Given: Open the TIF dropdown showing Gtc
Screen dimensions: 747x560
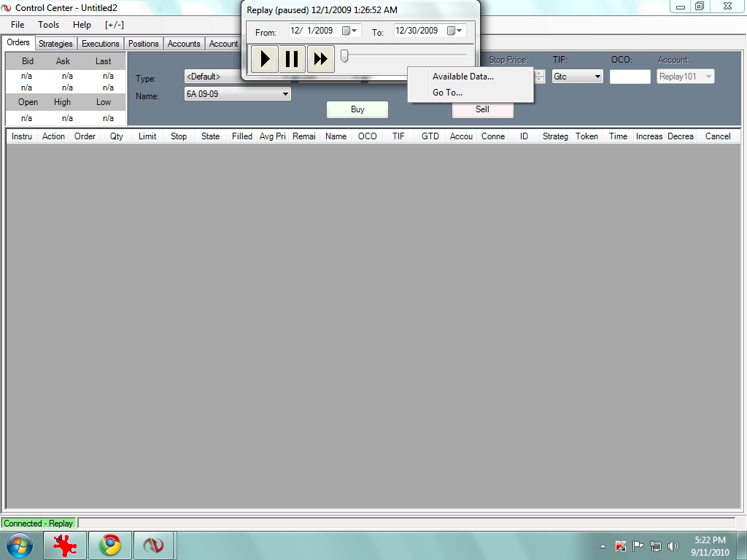Looking at the screenshot, I should [x=578, y=77].
